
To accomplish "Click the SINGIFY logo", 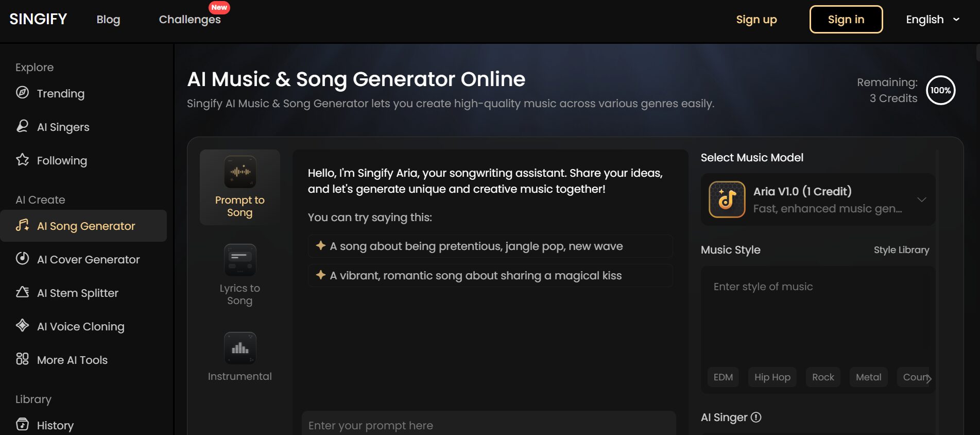I will click(38, 19).
